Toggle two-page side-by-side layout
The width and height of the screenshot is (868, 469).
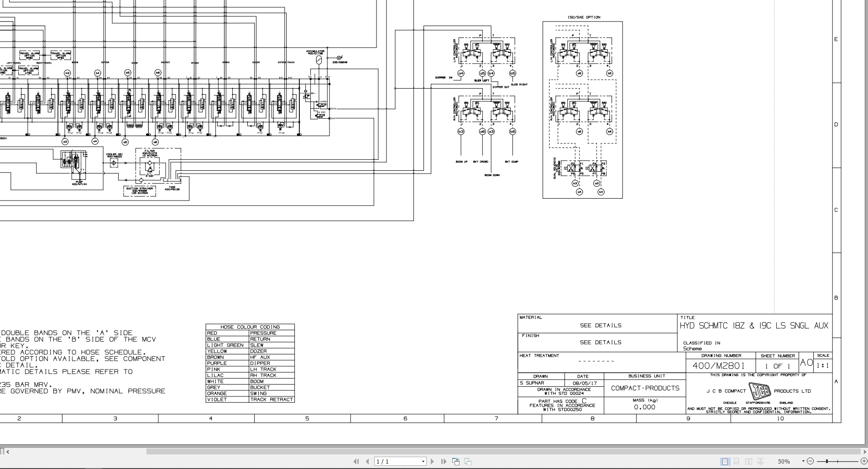click(x=748, y=461)
